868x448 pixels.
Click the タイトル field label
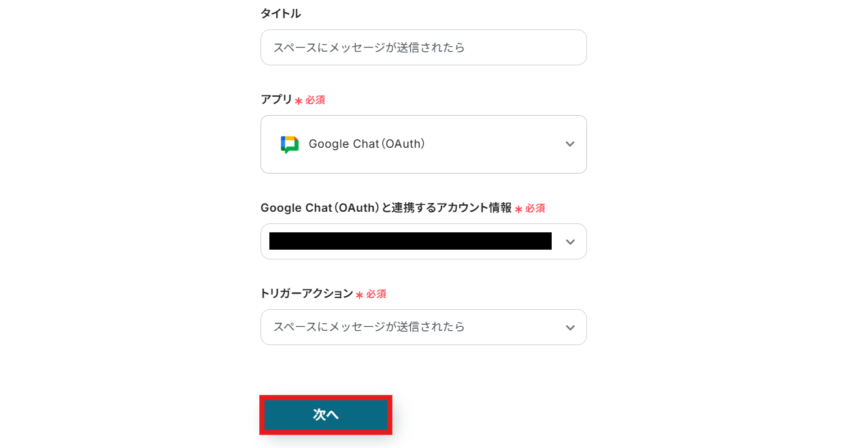[280, 14]
